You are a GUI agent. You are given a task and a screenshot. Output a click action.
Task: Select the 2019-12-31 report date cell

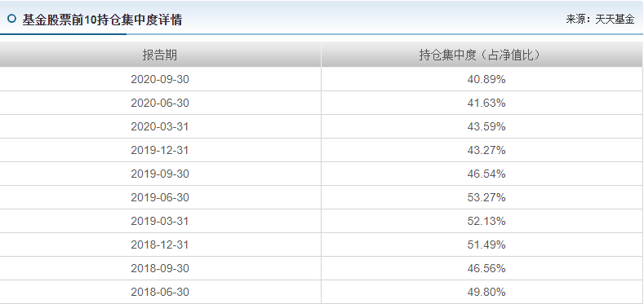[x=160, y=150]
